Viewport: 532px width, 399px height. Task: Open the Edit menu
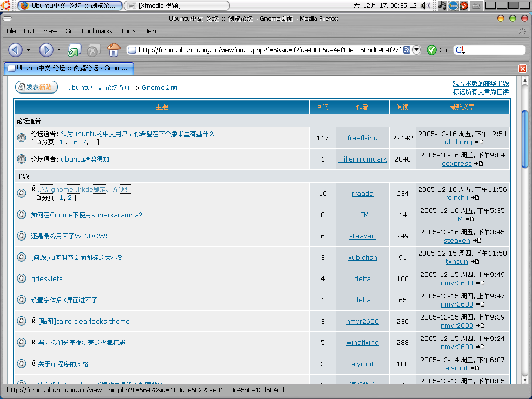pyautogui.click(x=30, y=31)
